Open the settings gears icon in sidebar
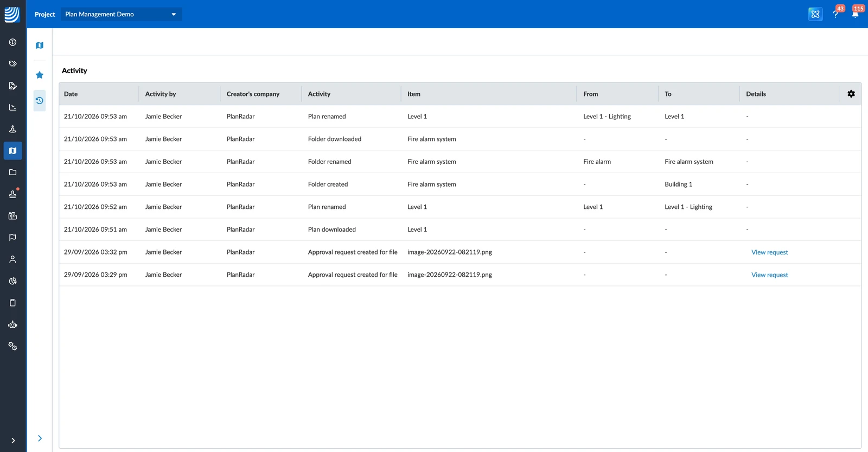This screenshot has width=868, height=452. [12, 346]
